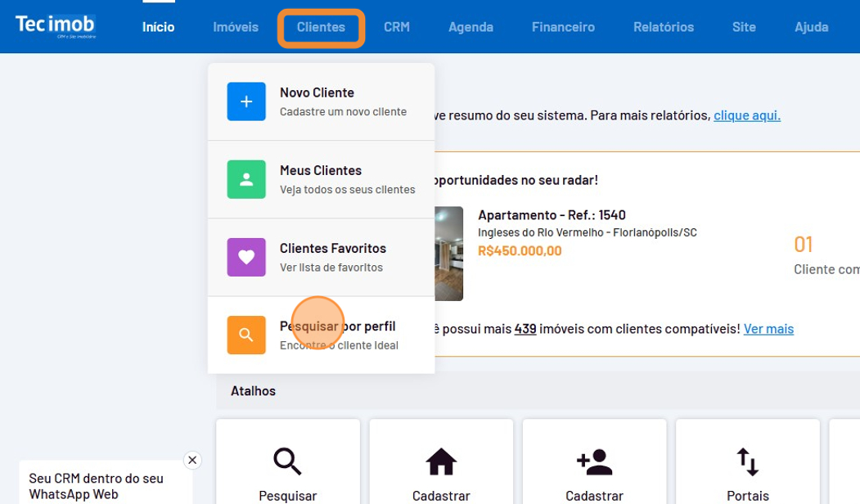Open the Ajuda menu item
This screenshot has height=504, width=860.
pos(811,27)
